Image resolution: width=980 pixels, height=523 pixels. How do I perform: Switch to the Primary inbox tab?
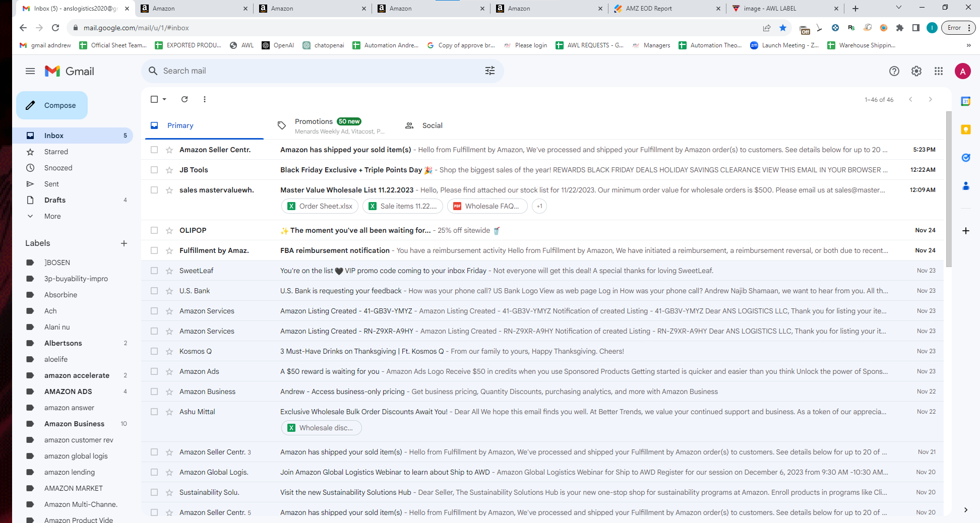coord(204,125)
